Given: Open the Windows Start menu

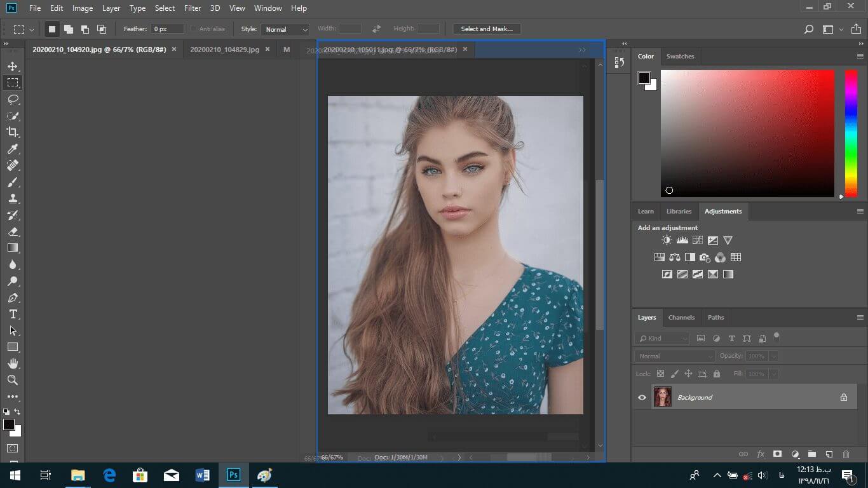Looking at the screenshot, I should (15, 475).
